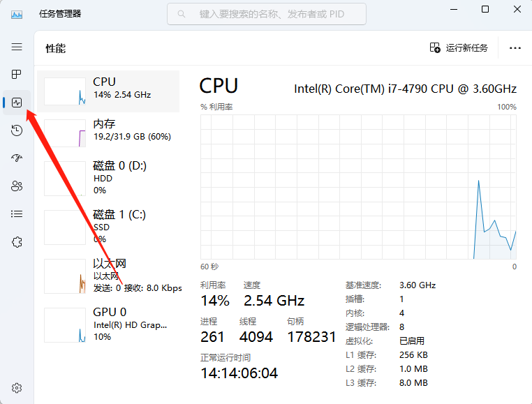Click the search magnifier icon
The height and width of the screenshot is (404, 532).
click(182, 14)
